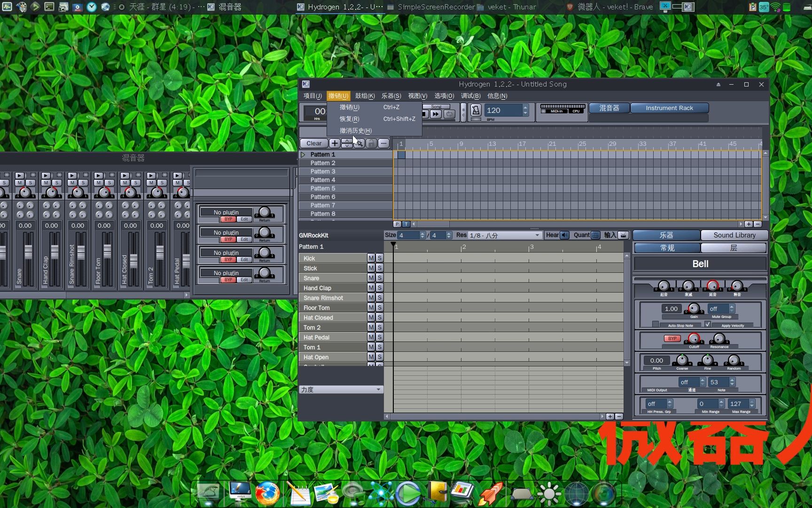This screenshot has height=508, width=812.
Task: Click the song editor select-mode arrow icon
Action: coord(359,143)
